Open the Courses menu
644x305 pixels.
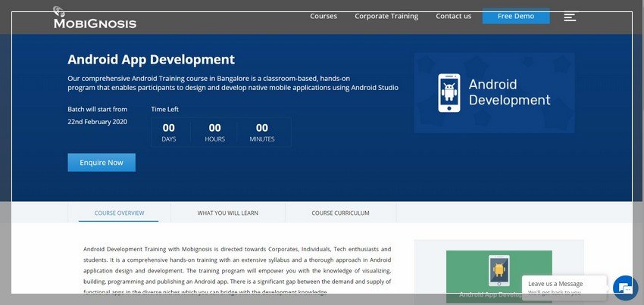324,16
